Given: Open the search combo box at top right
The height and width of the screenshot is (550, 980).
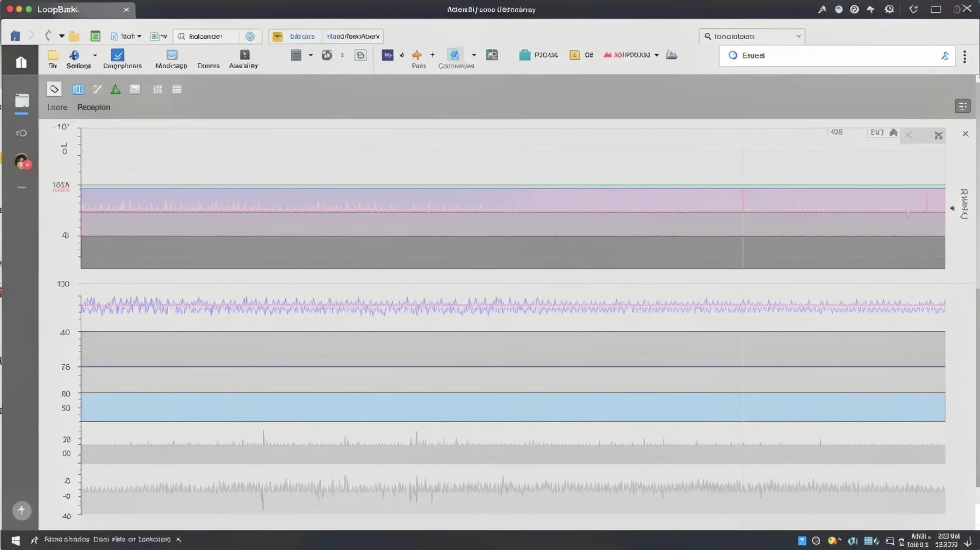Looking at the screenshot, I should tap(752, 36).
